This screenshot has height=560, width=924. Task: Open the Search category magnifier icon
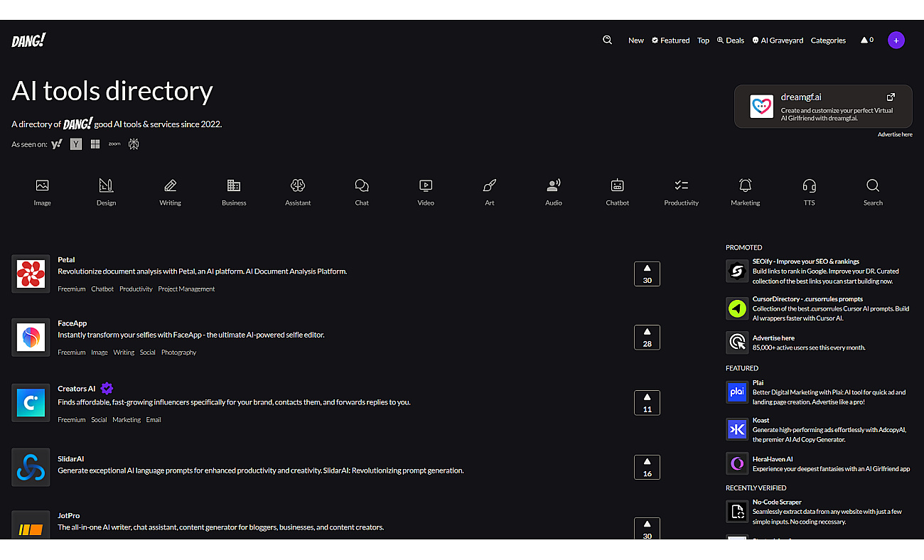[873, 185]
